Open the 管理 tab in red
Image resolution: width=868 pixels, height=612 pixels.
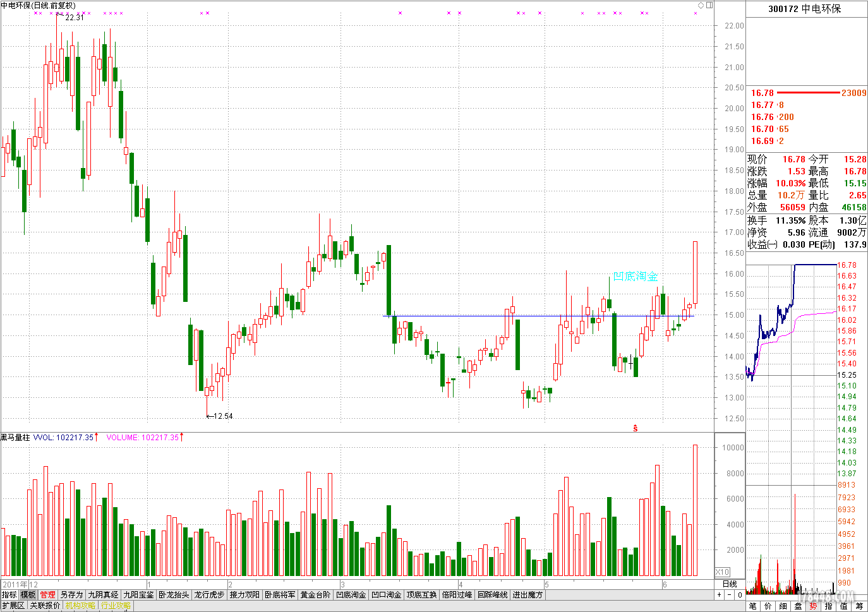pyautogui.click(x=47, y=595)
